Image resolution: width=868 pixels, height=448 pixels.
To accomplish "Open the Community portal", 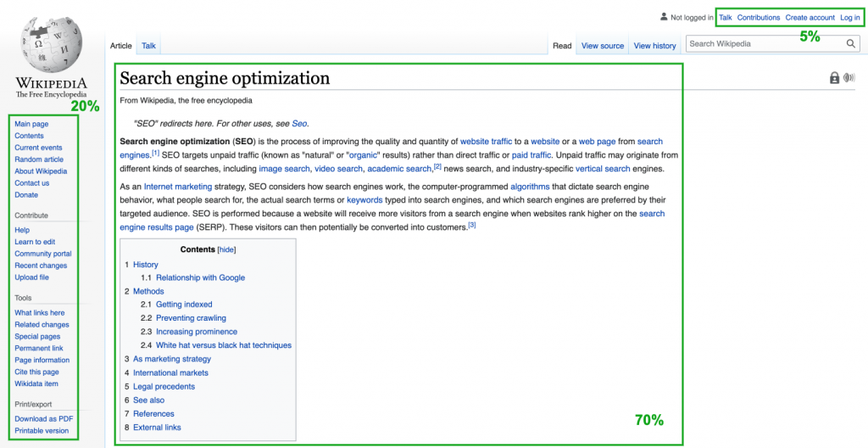I will coord(42,254).
